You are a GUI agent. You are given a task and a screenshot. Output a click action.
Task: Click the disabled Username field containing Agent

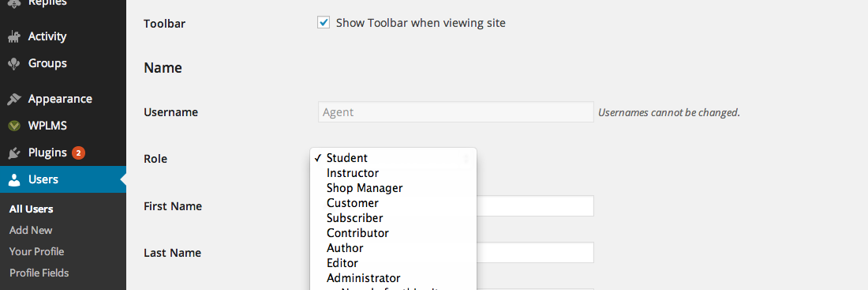tap(455, 112)
